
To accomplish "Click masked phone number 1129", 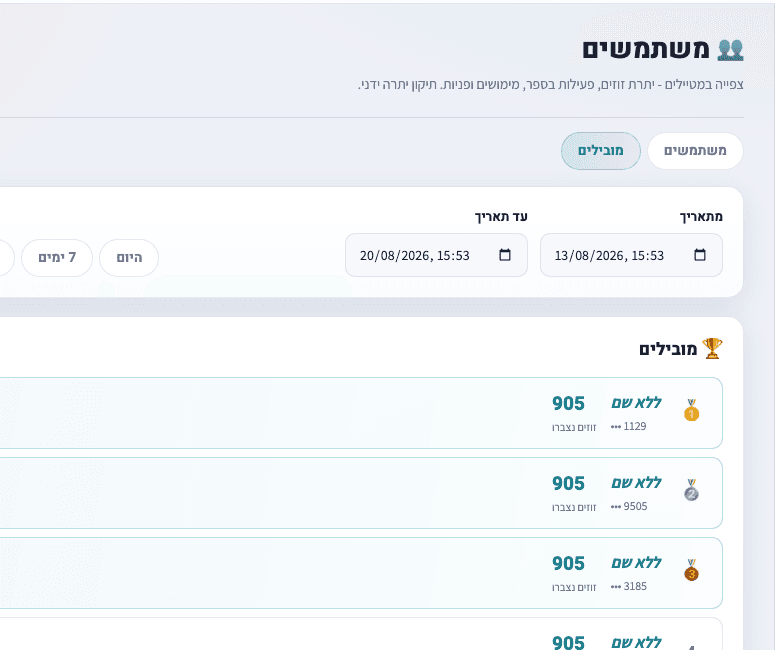I will tap(628, 426).
